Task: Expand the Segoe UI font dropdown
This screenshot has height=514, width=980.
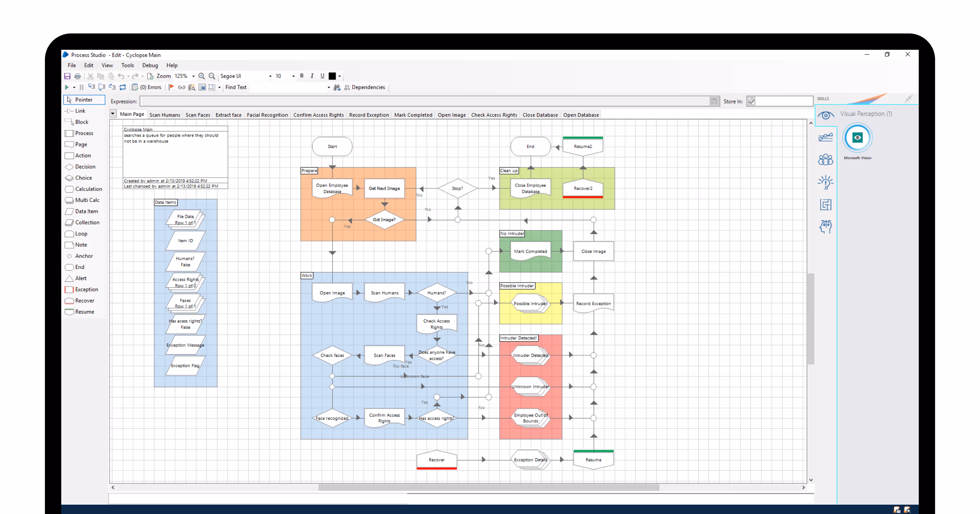Action: pyautogui.click(x=270, y=76)
